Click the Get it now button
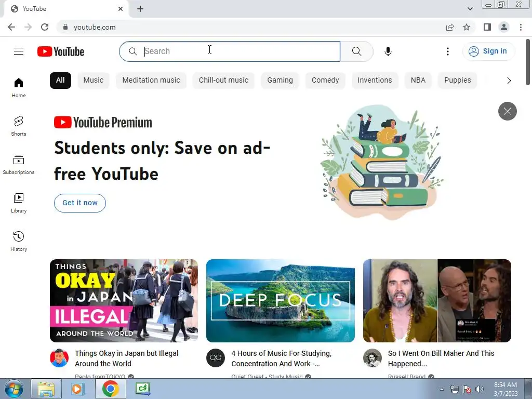532x399 pixels. coord(79,203)
